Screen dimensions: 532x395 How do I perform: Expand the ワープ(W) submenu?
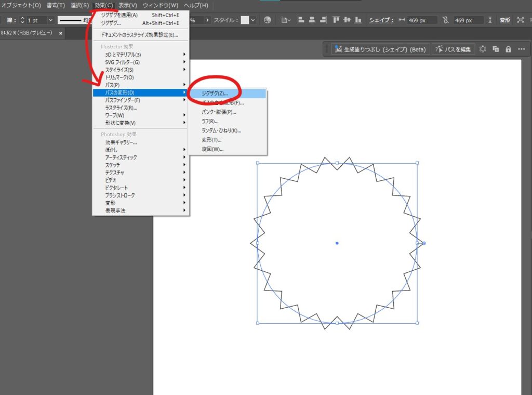pos(141,115)
